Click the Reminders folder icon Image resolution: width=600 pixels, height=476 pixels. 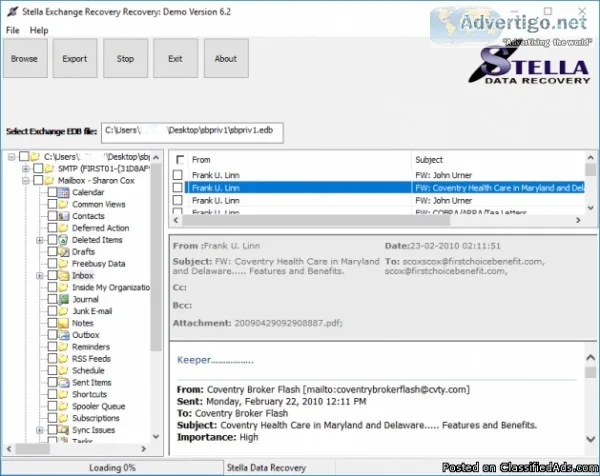64,347
